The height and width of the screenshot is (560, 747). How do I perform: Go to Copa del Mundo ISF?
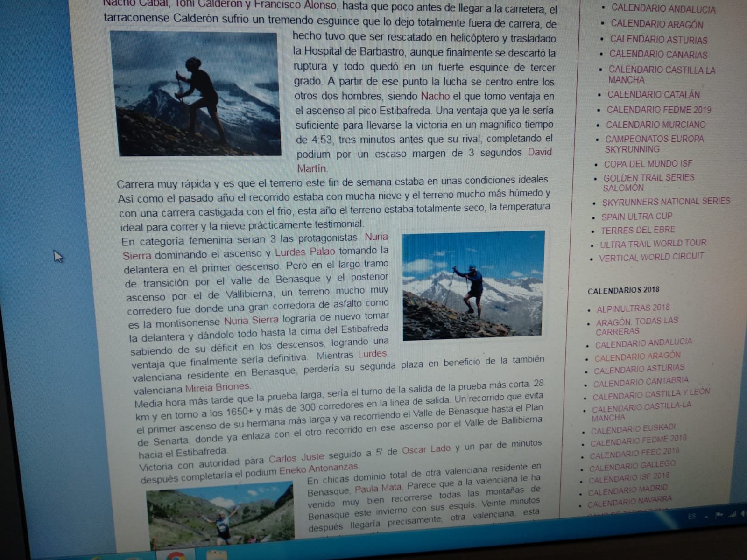648,164
